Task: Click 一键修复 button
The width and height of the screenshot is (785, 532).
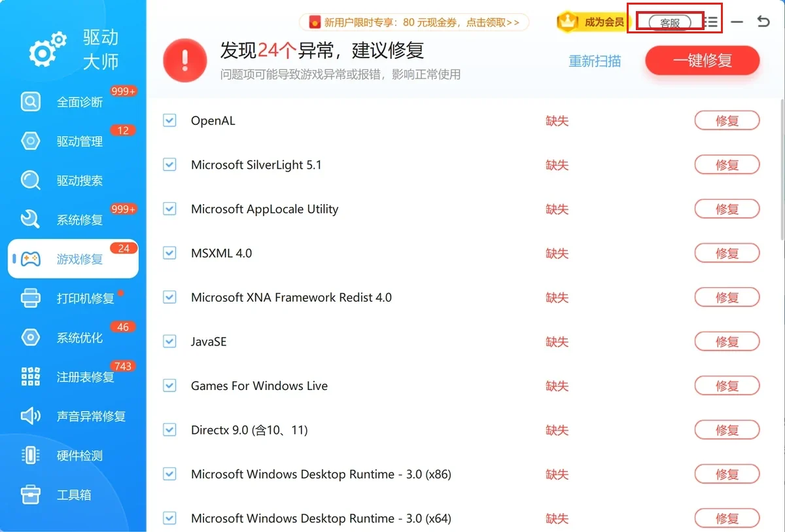Action: coord(703,60)
